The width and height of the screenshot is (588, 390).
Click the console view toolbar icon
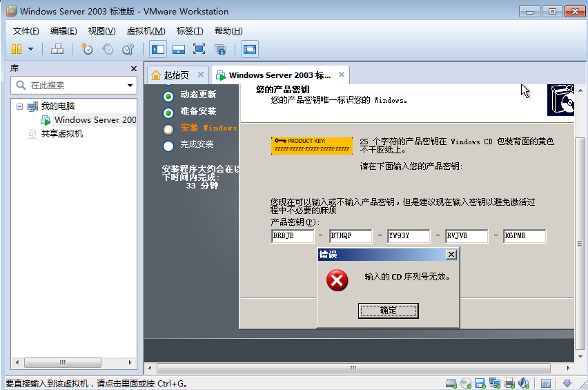(x=249, y=49)
